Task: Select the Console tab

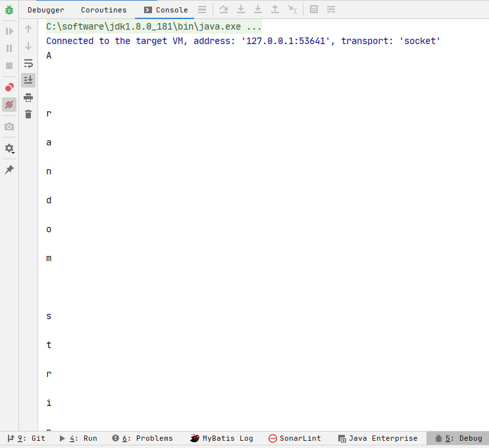Action: tap(165, 10)
